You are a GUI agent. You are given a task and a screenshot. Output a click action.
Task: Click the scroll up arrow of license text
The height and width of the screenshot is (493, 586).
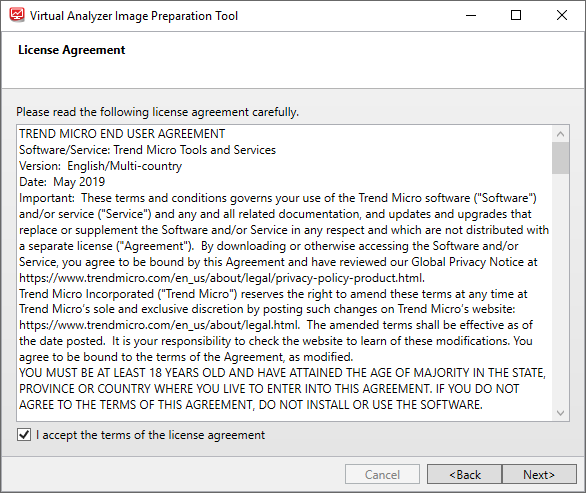(x=560, y=134)
